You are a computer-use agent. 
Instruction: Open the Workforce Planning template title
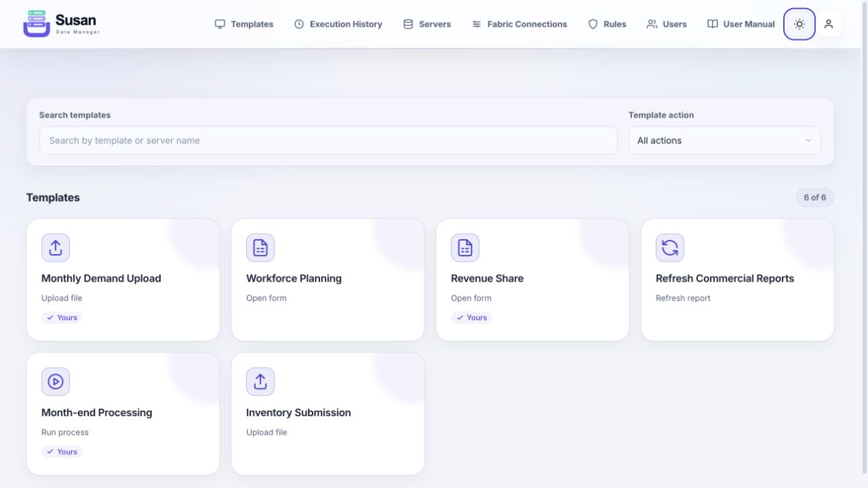[294, 278]
